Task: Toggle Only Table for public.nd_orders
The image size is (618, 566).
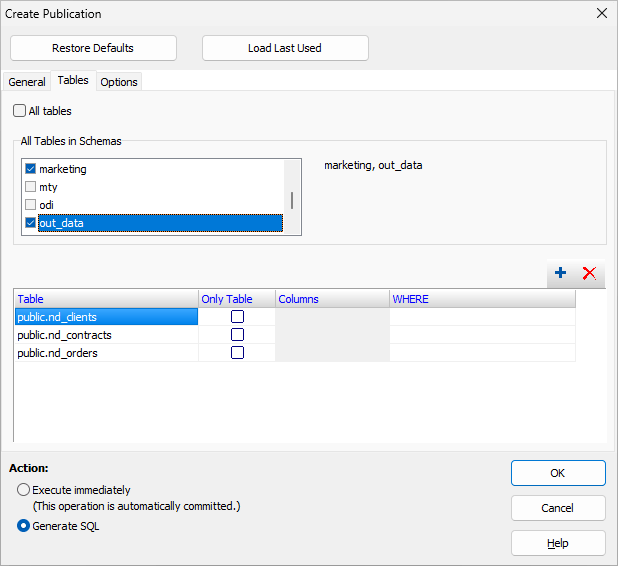Action: coord(237,353)
